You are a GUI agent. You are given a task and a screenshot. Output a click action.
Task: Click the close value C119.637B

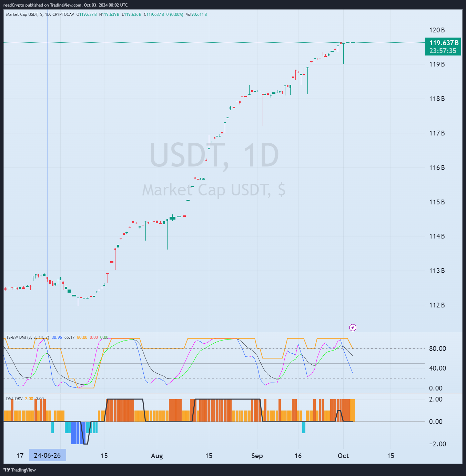coord(154,14)
